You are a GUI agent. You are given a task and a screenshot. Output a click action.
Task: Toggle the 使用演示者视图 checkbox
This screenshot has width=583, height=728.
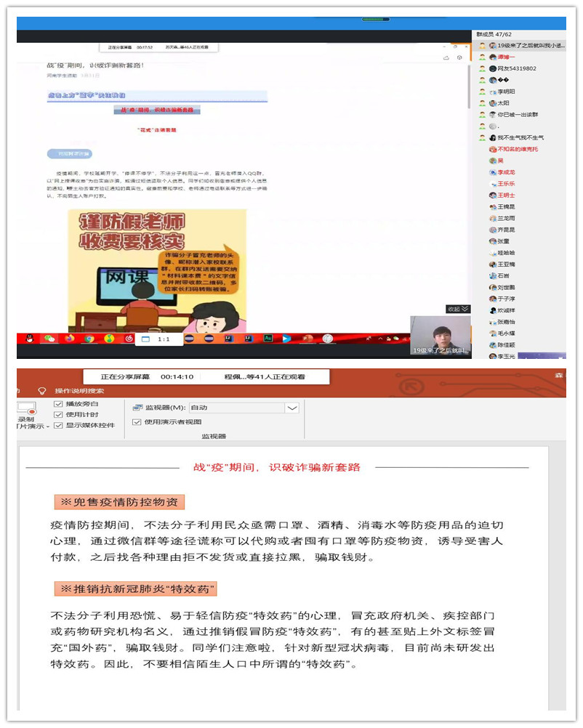click(137, 422)
